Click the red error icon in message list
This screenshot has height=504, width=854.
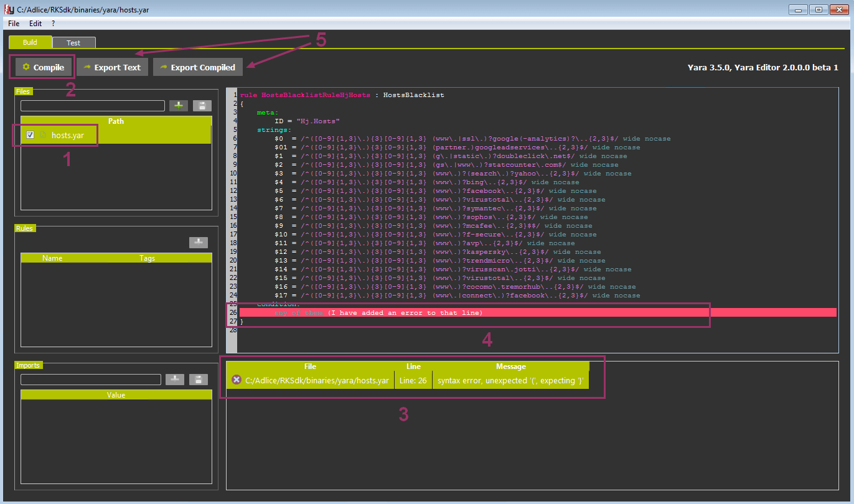237,380
